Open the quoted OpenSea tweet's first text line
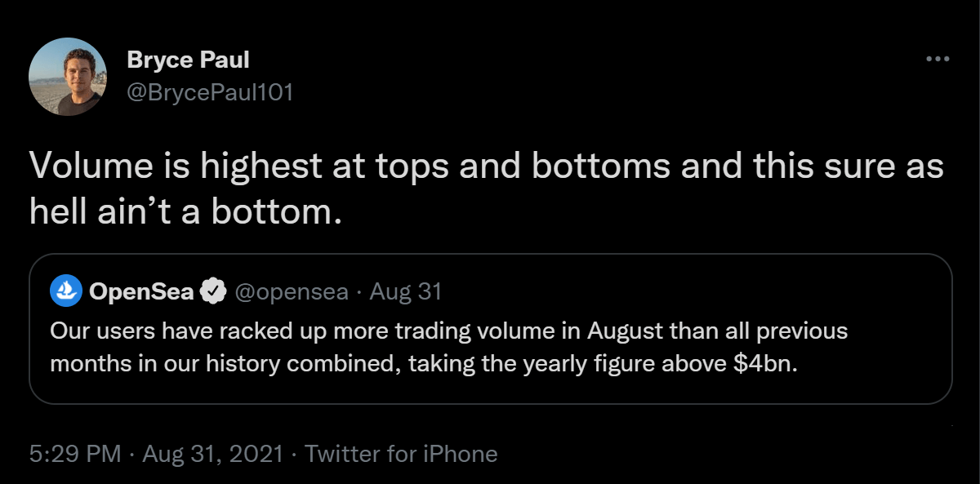The width and height of the screenshot is (980, 484). 448,331
